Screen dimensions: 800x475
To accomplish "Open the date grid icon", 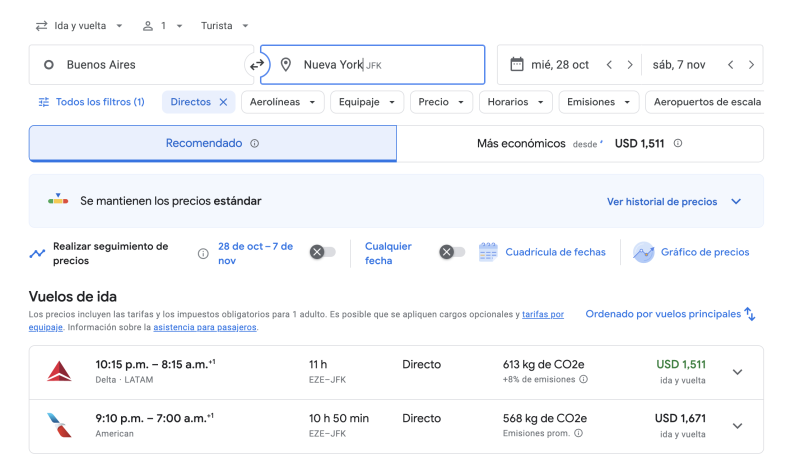I will (488, 252).
